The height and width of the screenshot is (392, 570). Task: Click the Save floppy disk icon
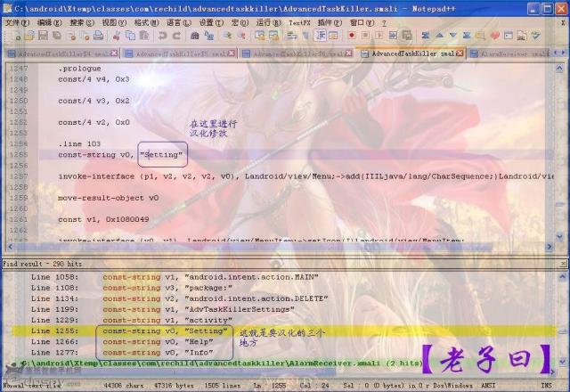[43, 36]
